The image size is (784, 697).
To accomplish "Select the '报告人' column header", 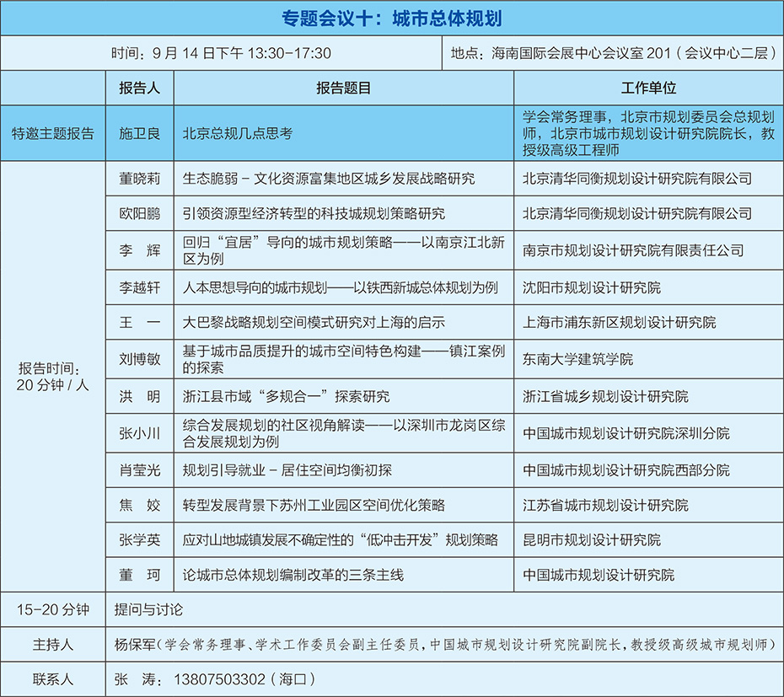I will [139, 88].
